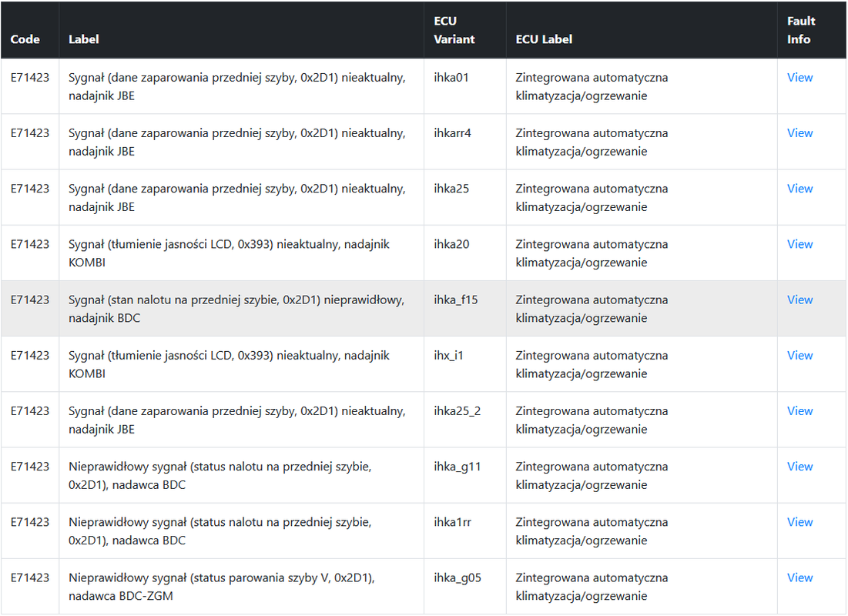Open View link for ihka20 row
This screenshot has width=848, height=616.
[x=799, y=244]
